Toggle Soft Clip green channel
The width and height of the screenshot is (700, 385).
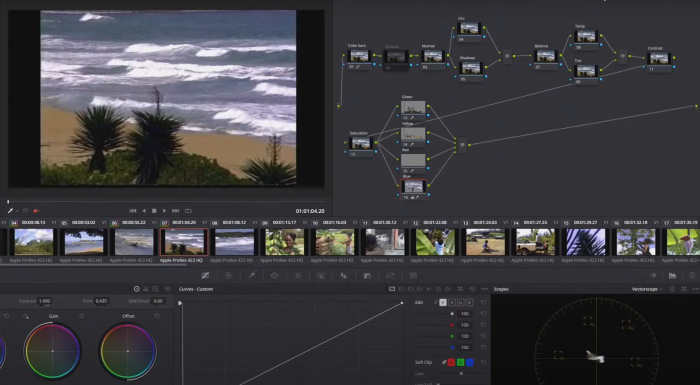pos(461,362)
